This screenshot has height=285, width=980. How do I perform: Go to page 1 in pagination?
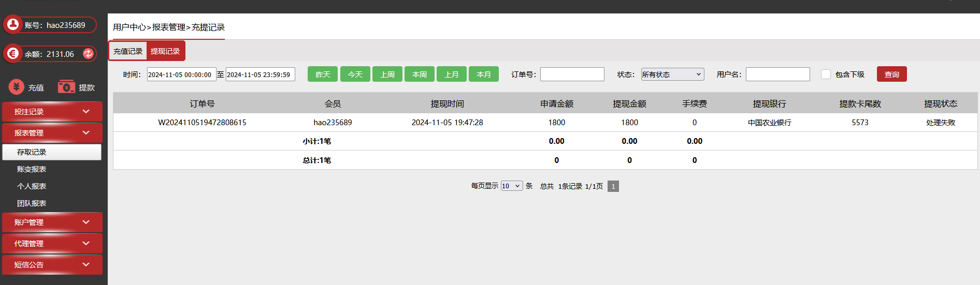click(613, 186)
